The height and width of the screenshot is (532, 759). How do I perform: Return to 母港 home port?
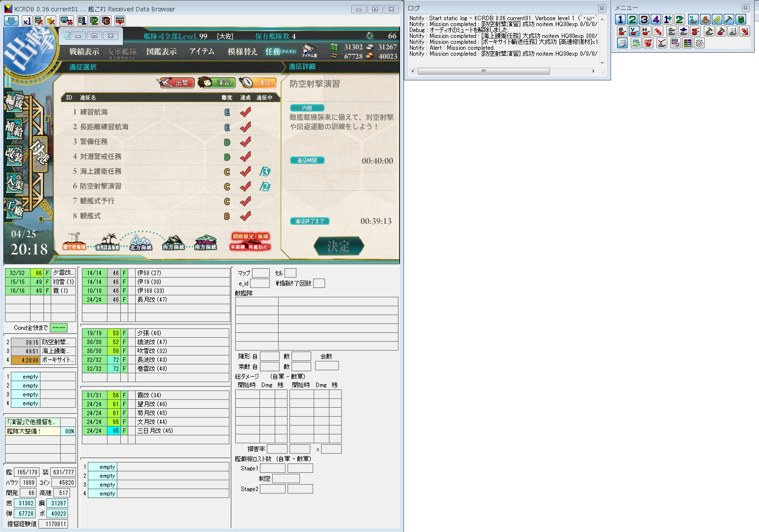(x=39, y=153)
